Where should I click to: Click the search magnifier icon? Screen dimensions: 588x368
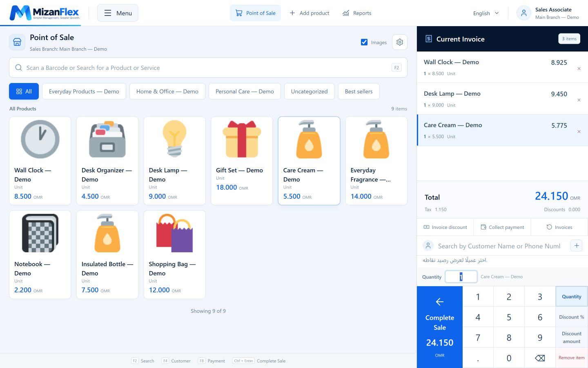tap(18, 67)
